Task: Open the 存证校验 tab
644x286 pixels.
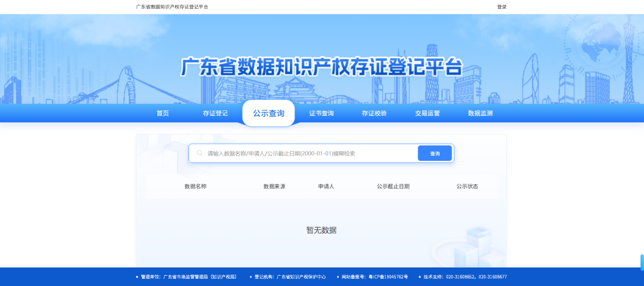Action: point(374,113)
